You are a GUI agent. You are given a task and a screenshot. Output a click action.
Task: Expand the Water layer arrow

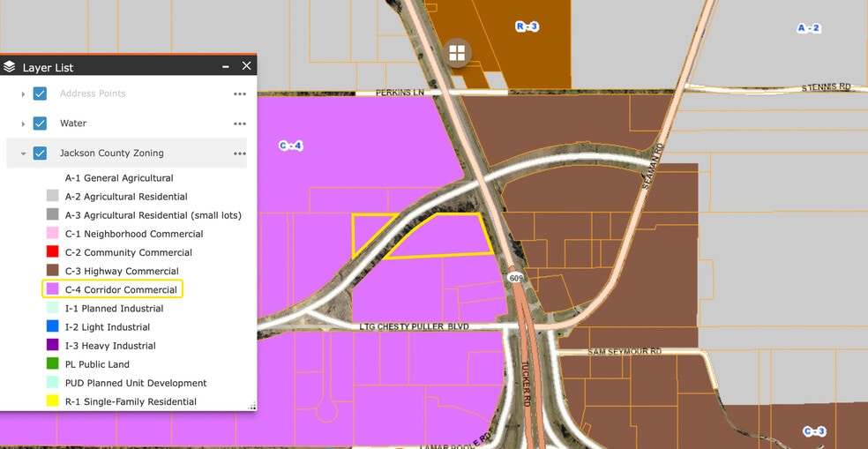coord(23,123)
